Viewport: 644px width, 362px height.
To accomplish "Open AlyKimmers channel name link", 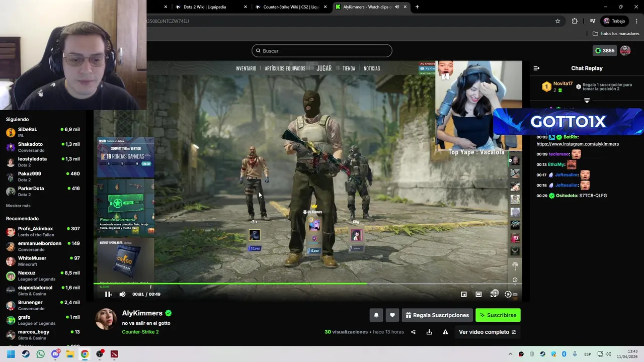I will tap(142, 313).
